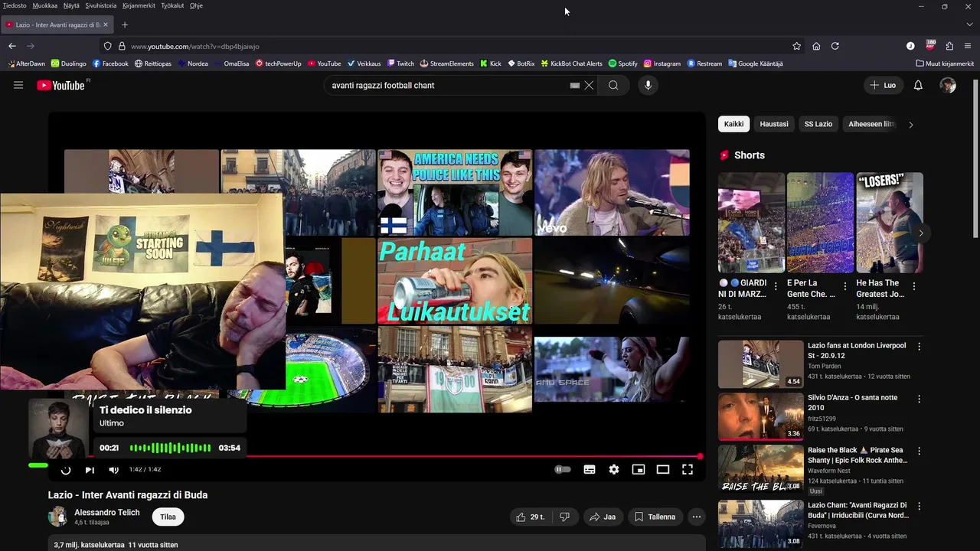The width and height of the screenshot is (980, 551).
Task: Open the YouTube notifications bell
Action: [x=918, y=85]
